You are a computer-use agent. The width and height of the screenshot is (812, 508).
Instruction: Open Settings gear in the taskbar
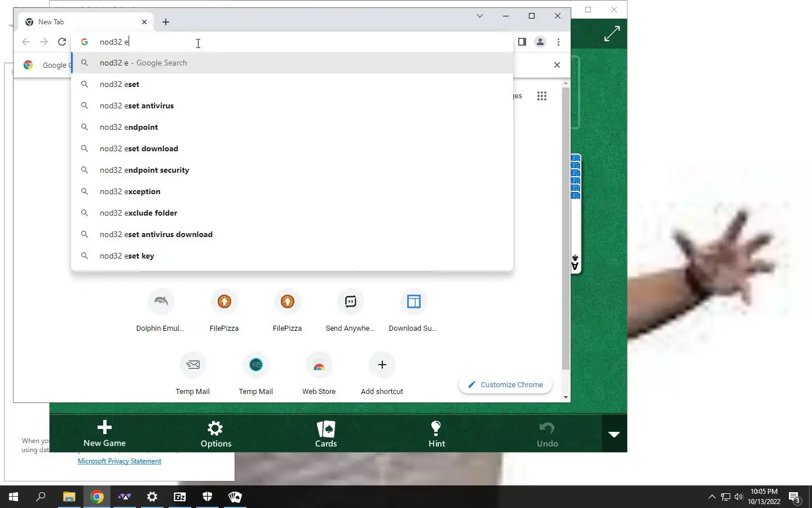(152, 497)
